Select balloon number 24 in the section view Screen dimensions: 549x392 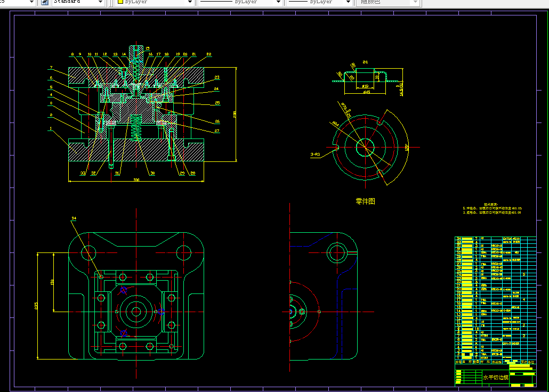tap(216, 89)
